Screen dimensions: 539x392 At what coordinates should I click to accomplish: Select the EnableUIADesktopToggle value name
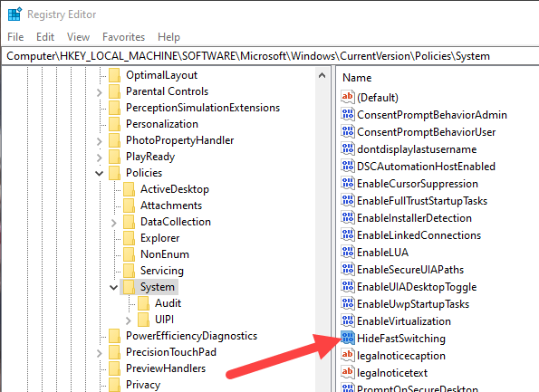417,287
